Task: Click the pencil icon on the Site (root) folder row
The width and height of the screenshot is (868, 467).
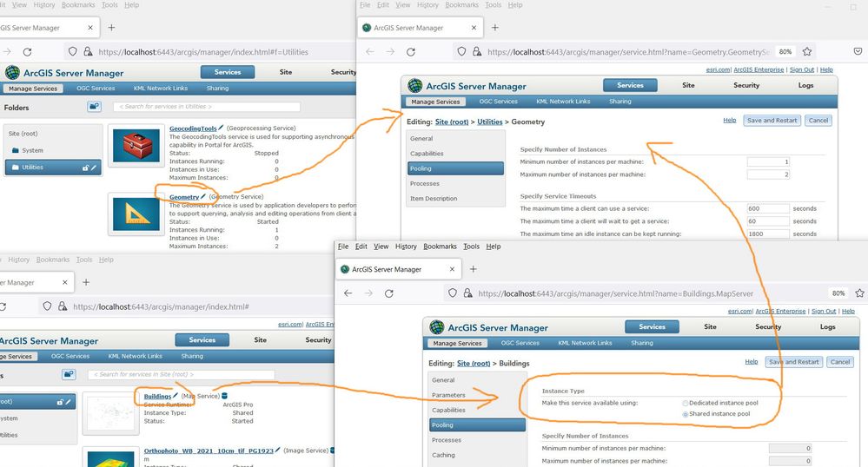Action: 68,402
